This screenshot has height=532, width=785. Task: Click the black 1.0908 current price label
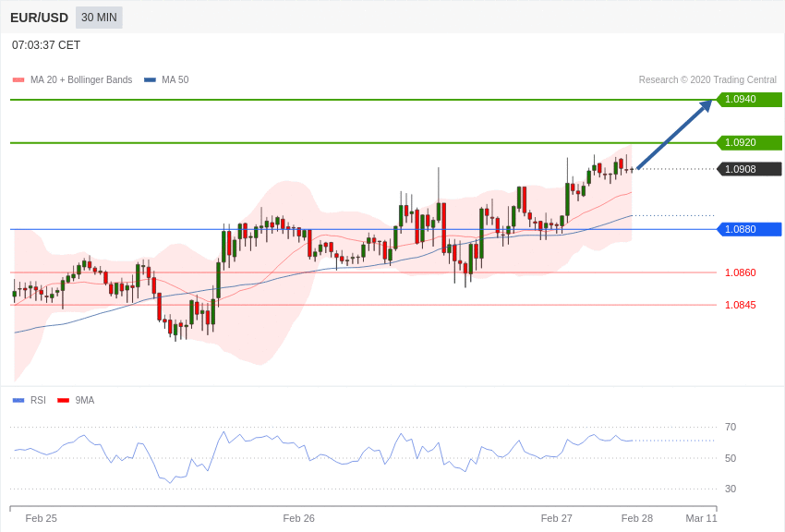tap(750, 169)
